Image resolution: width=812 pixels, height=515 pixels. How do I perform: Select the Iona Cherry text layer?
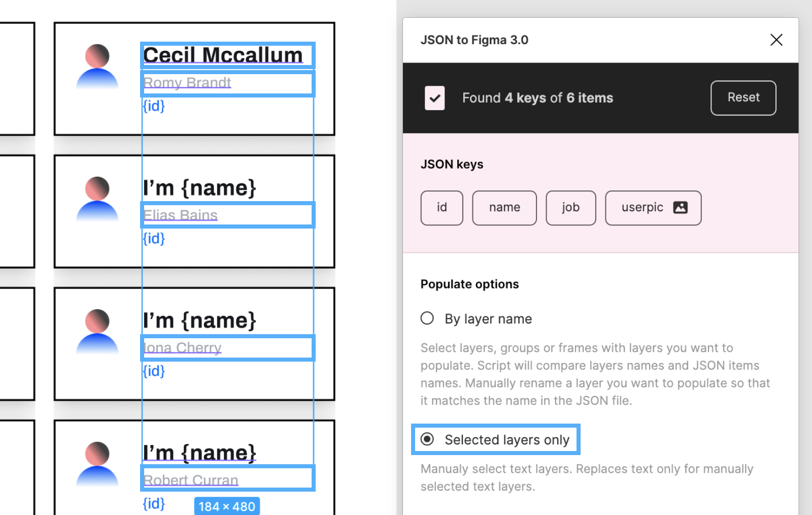click(183, 348)
